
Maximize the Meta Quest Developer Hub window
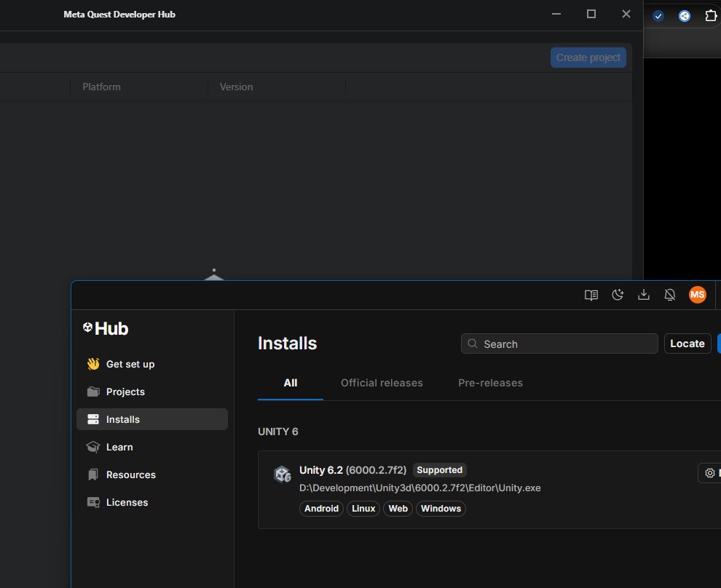click(591, 15)
